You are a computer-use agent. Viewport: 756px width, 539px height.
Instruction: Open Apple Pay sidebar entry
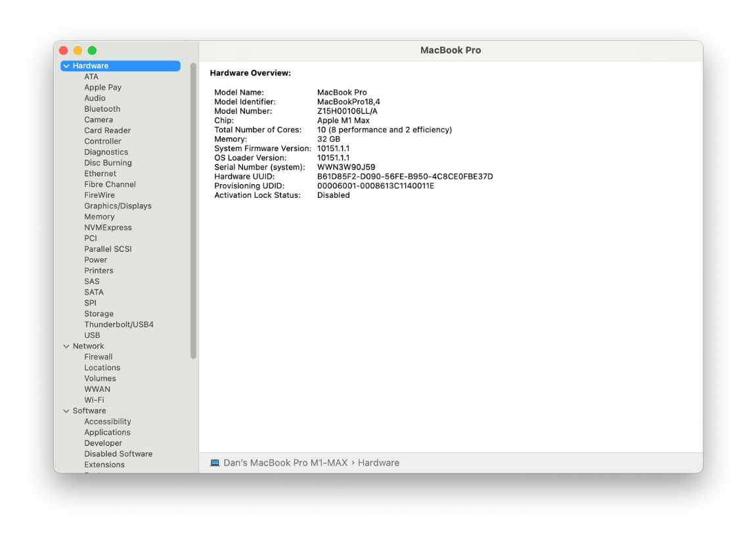click(102, 87)
